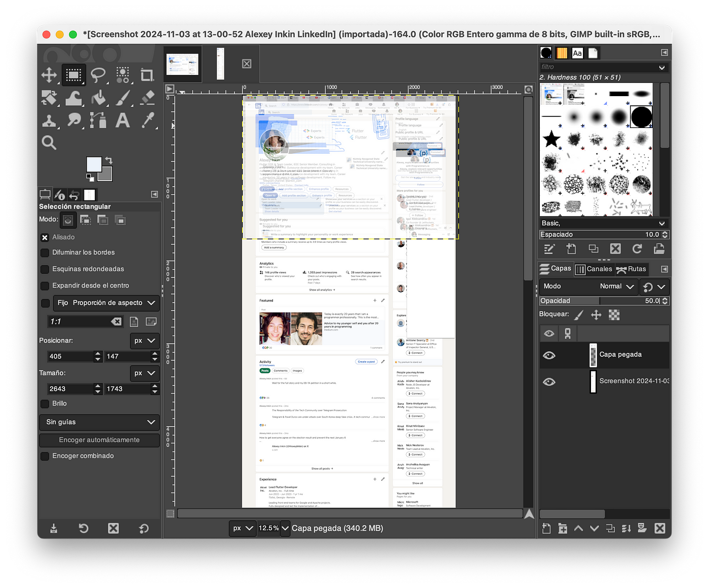This screenshot has height=588, width=709.
Task: Select the Clone stamp tool
Action: (x=49, y=120)
